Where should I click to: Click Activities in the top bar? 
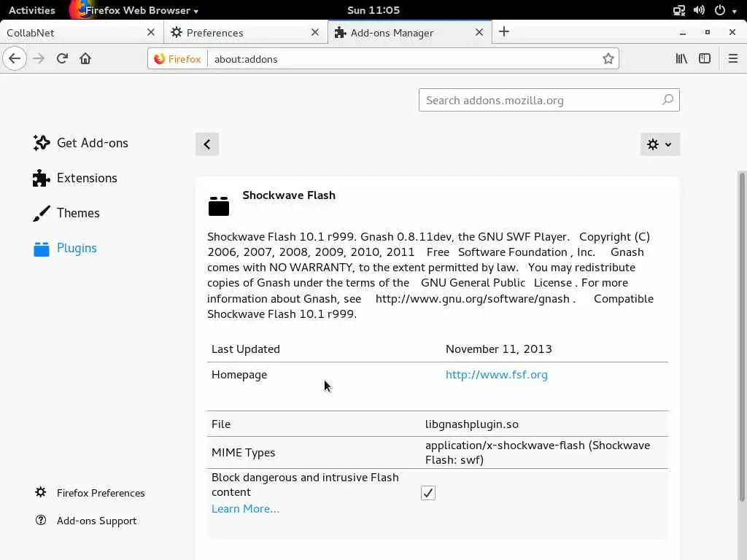[x=31, y=10]
